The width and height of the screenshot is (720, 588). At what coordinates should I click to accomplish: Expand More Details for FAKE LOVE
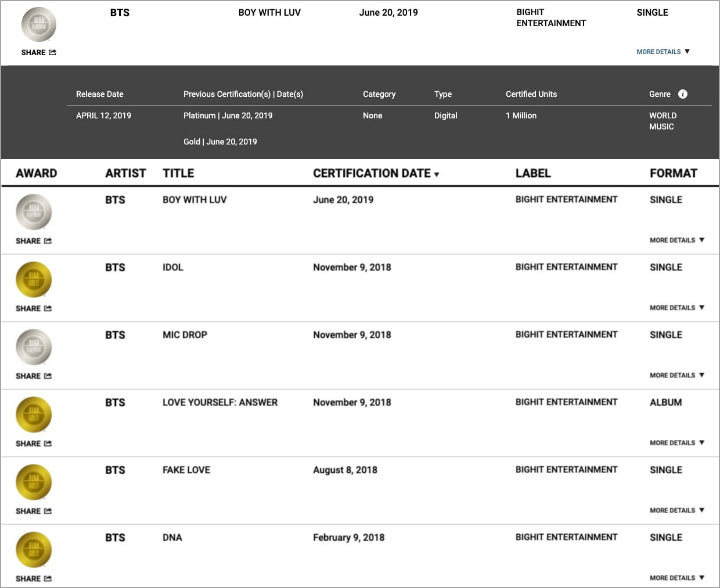pyautogui.click(x=677, y=510)
